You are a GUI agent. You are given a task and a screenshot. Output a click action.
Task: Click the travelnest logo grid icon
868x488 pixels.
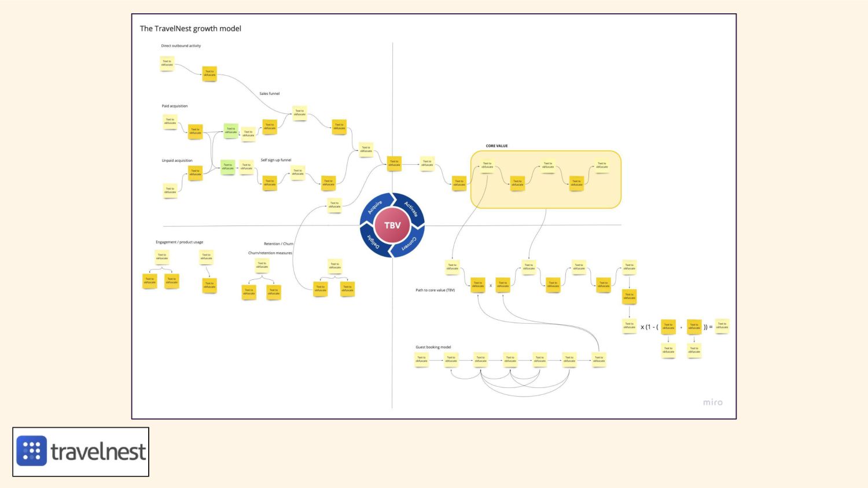click(32, 451)
